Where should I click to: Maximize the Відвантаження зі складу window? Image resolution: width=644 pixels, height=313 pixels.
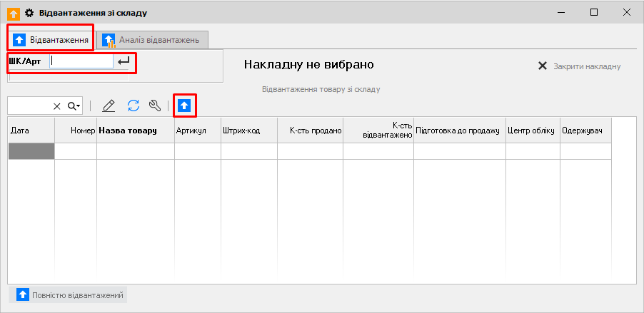tap(594, 13)
